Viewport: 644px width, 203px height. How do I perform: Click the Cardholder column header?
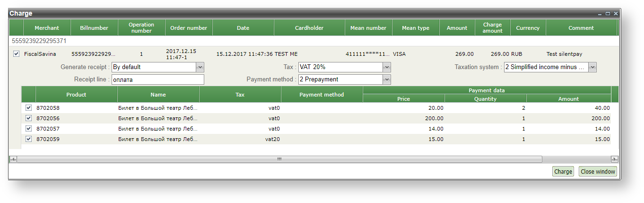click(x=309, y=28)
